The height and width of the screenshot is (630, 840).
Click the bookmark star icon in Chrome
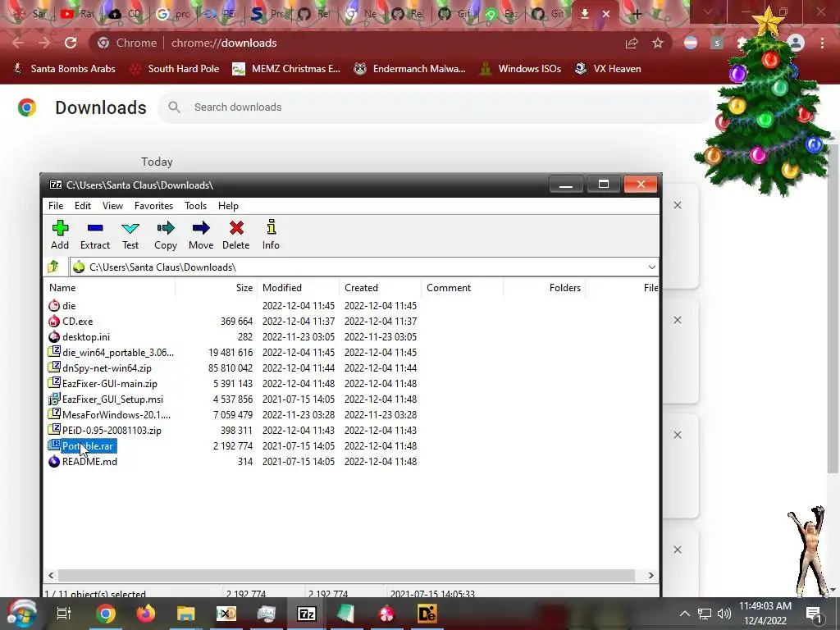(658, 43)
